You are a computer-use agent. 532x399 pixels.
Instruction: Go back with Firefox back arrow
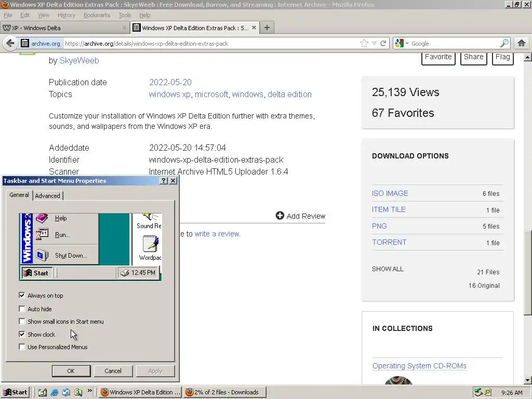[10, 44]
